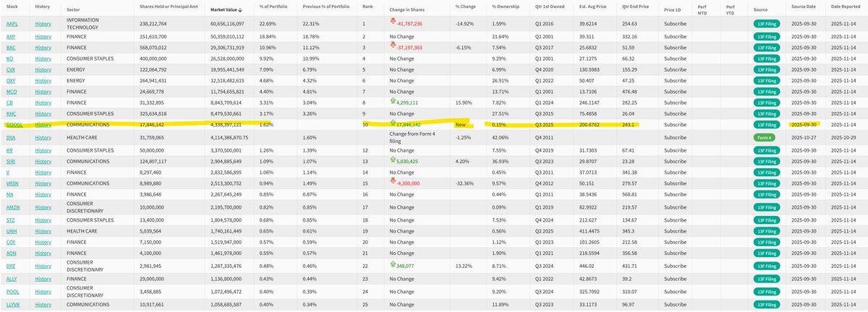Image resolution: width=868 pixels, height=312 pixels.
Task: Click the green increase arrow in GOOGL row
Action: click(393, 123)
